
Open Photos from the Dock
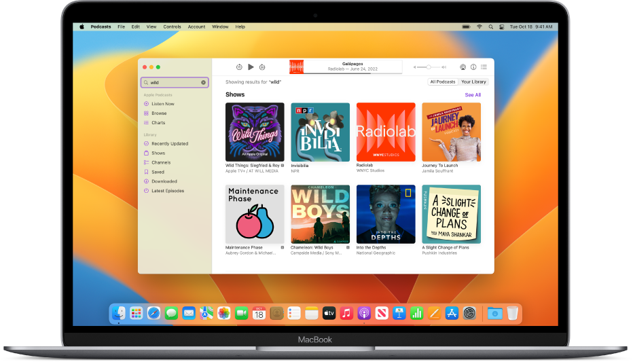(223, 313)
